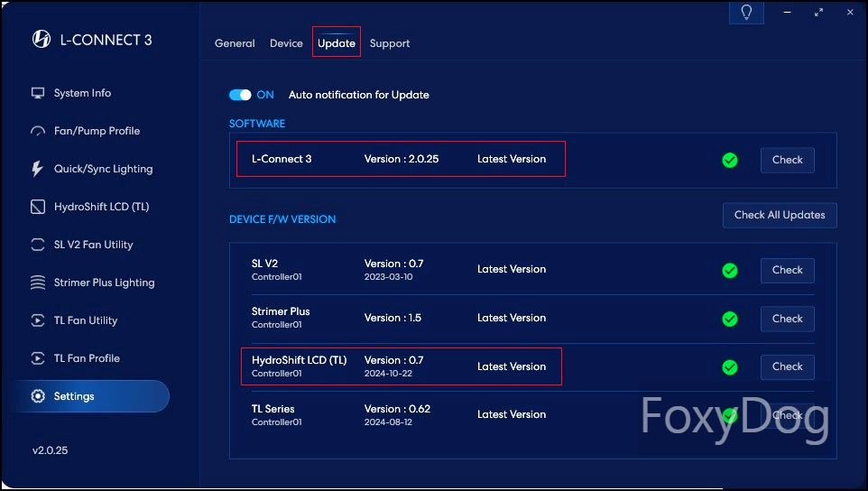Click the '2024-10-22' date text
The height and width of the screenshot is (491, 868).
[x=388, y=374]
